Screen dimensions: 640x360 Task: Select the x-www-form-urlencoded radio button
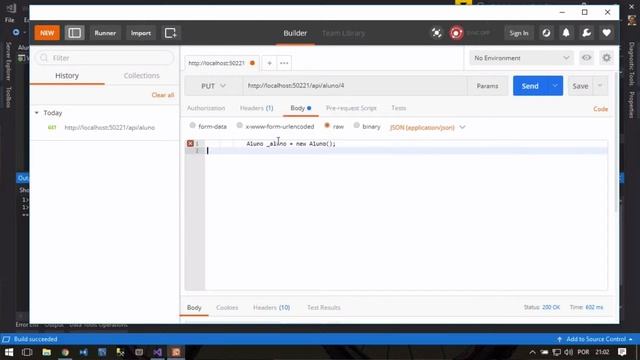click(x=240, y=126)
